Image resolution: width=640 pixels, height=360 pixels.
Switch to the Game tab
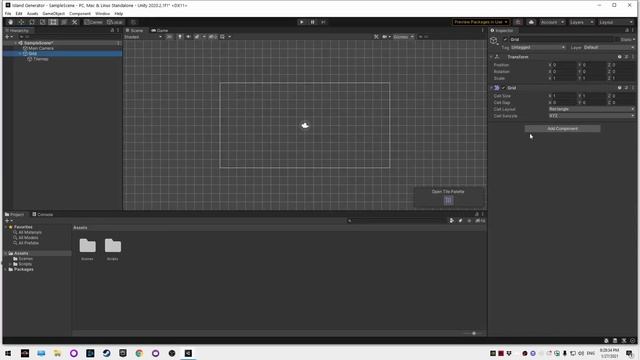point(160,31)
